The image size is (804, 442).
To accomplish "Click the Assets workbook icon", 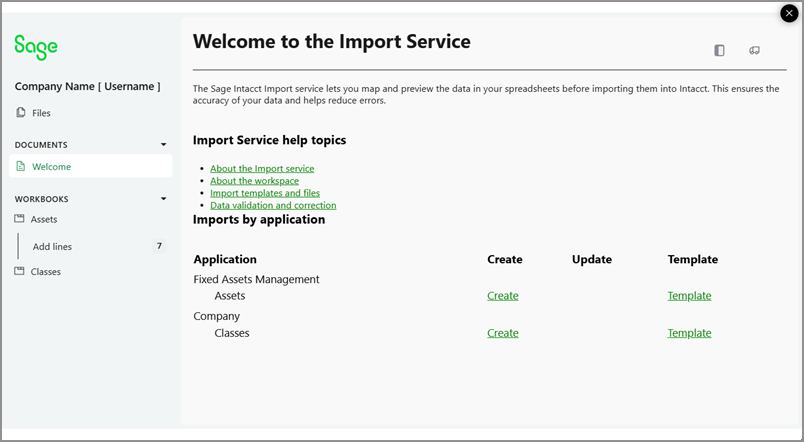I will [20, 218].
